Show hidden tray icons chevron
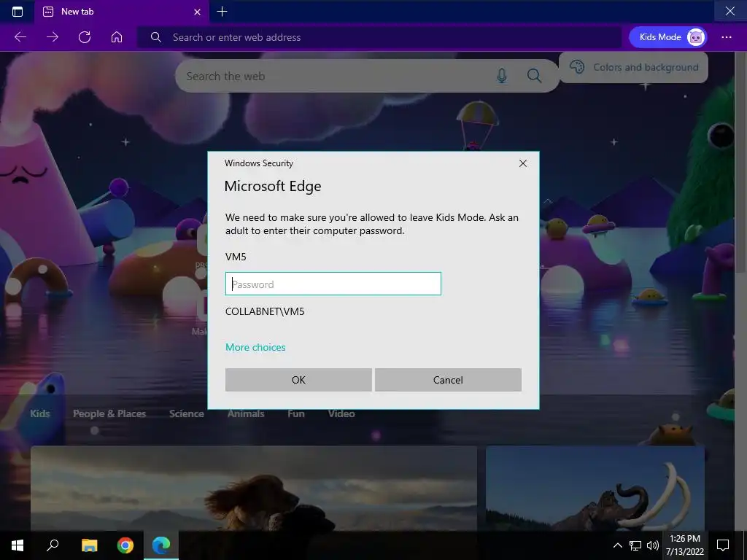Image resolution: width=747 pixels, height=560 pixels. 617,545
